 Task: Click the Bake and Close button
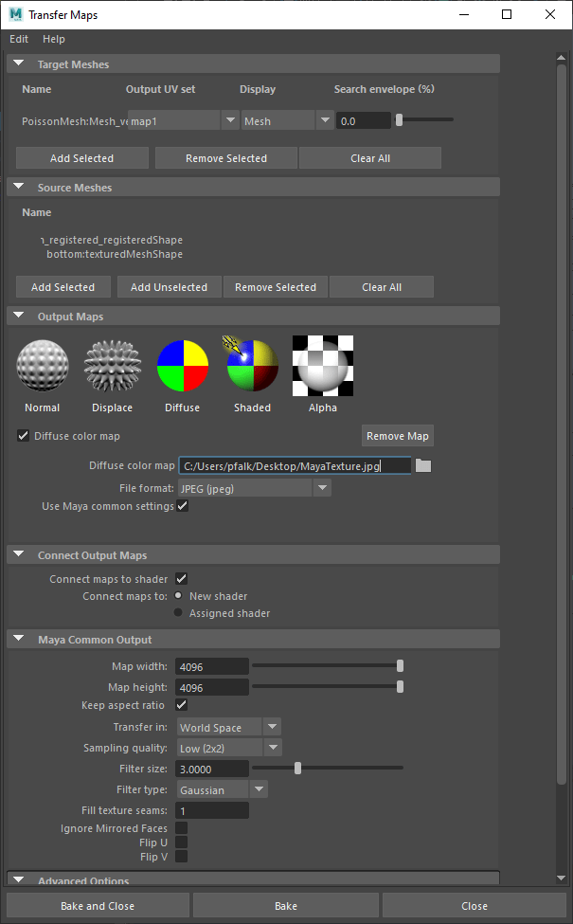[x=98, y=906]
